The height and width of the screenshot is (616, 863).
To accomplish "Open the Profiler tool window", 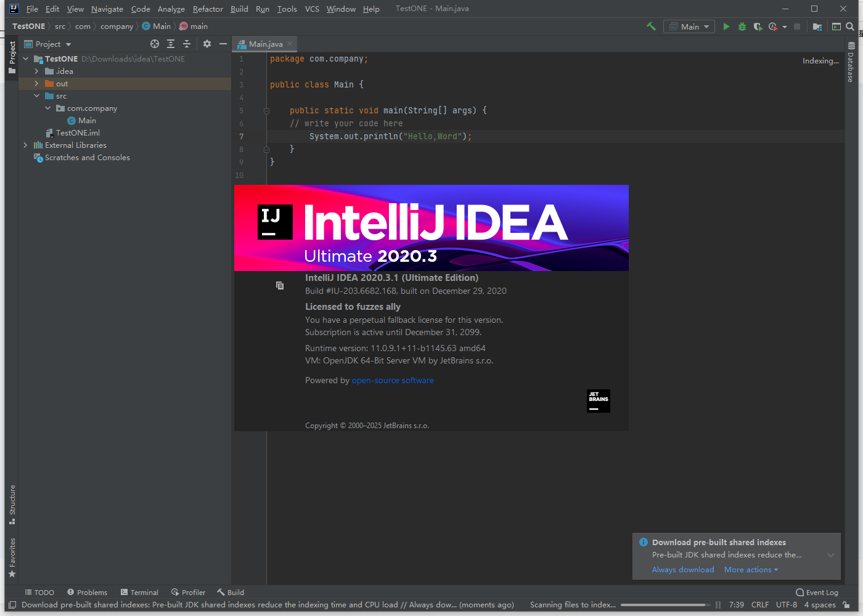I will [x=188, y=593].
